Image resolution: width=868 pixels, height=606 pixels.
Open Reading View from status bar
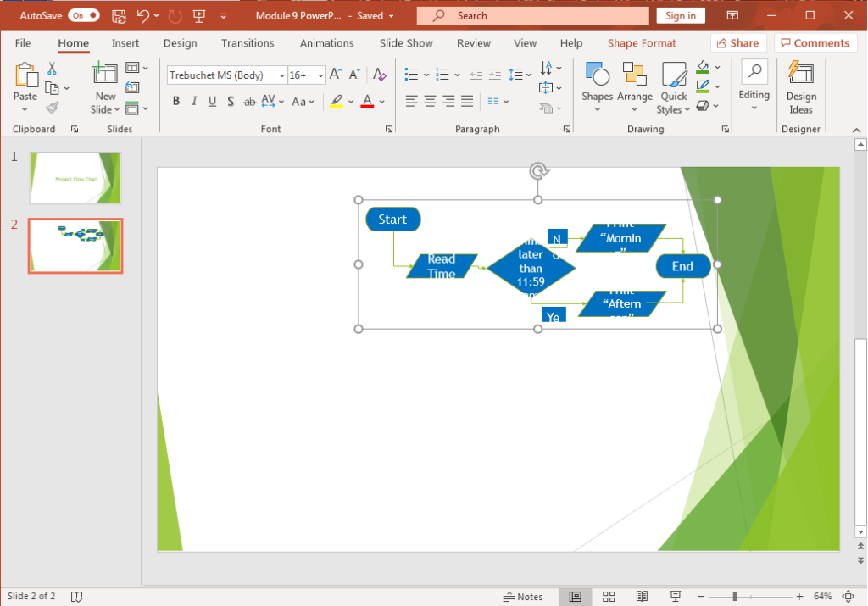[x=642, y=597]
